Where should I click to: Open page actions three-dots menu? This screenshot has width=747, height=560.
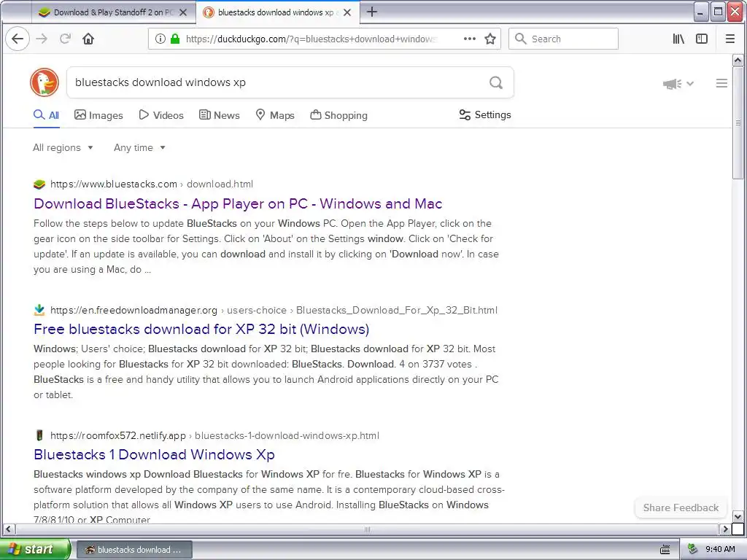[470, 39]
